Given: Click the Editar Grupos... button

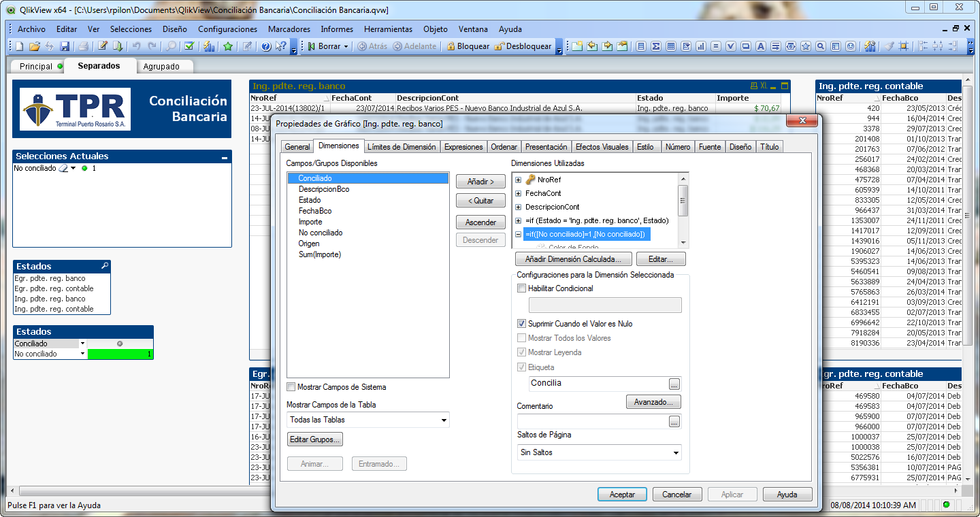Looking at the screenshot, I should click(314, 439).
